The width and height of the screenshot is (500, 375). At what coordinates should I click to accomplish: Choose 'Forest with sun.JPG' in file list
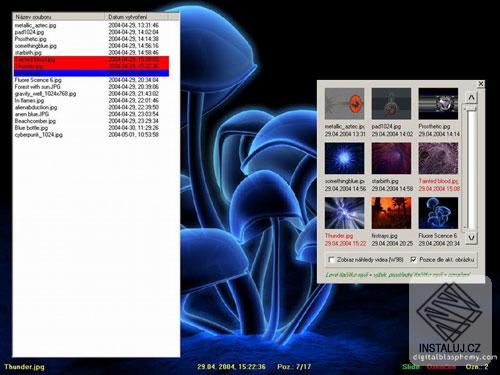coord(91,87)
